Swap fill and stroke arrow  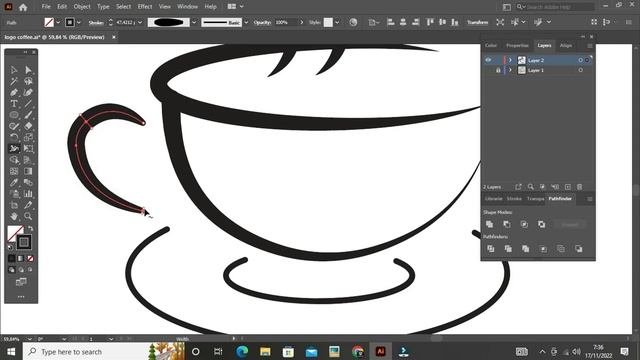coord(31,229)
